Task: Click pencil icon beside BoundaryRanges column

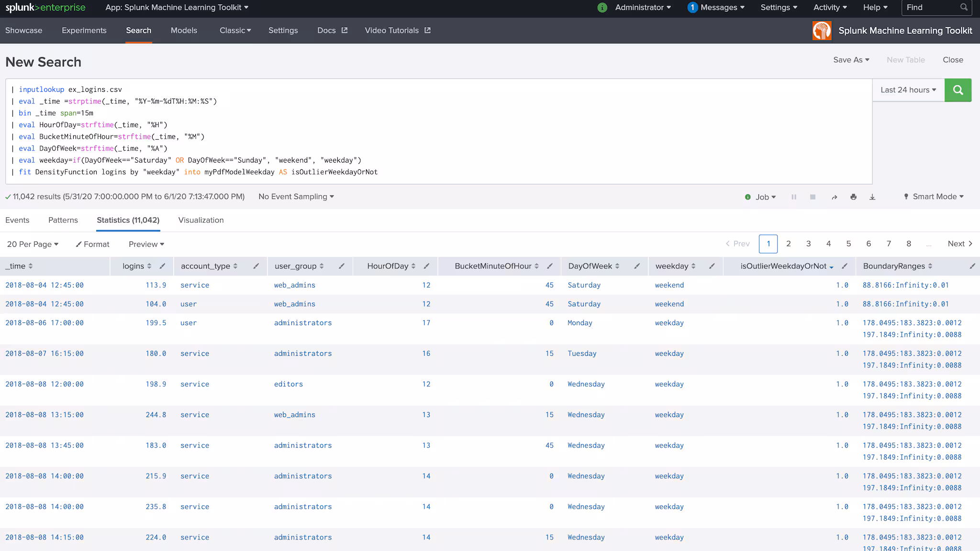Action: 972,266
